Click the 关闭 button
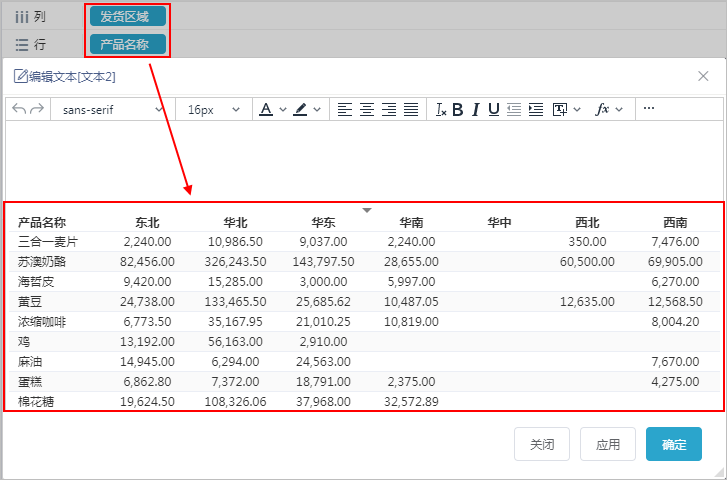 (x=542, y=444)
